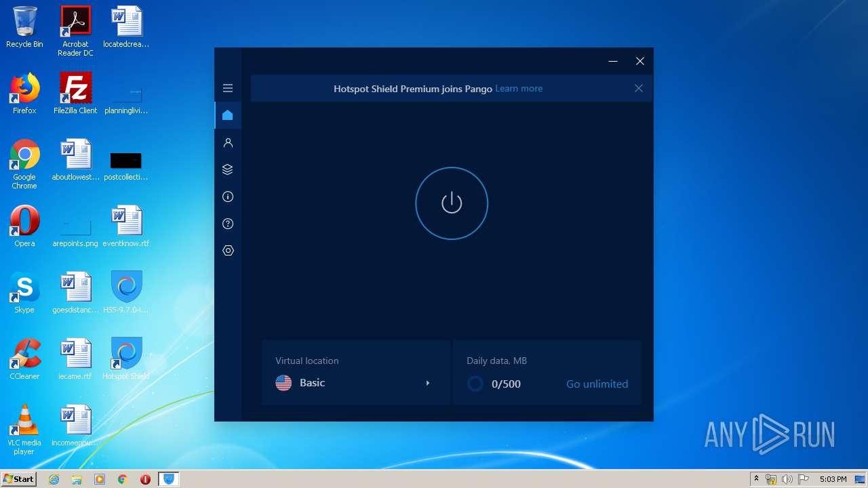This screenshot has height=488, width=868.
Task: Select Hotspot Shield taskbar button
Action: 169,479
